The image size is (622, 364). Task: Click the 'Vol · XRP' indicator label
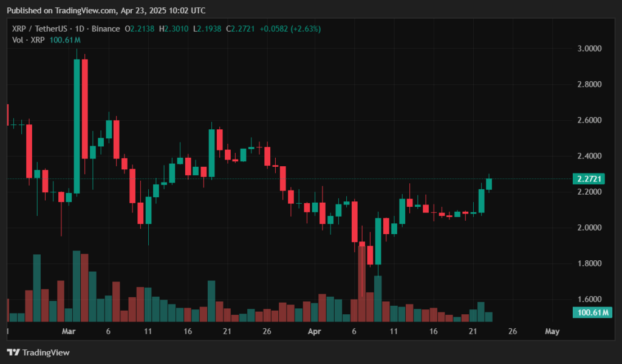(x=28, y=40)
